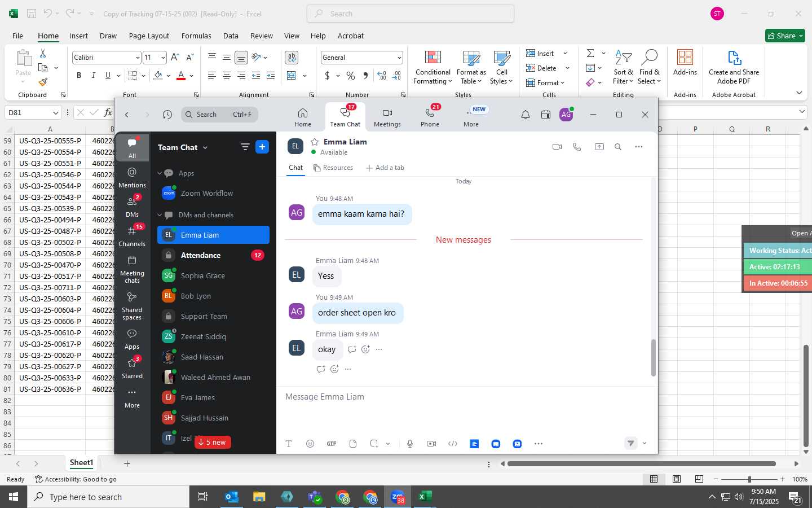Collapse DMs and channels section
Viewport: 812px width, 508px height.
click(x=160, y=215)
